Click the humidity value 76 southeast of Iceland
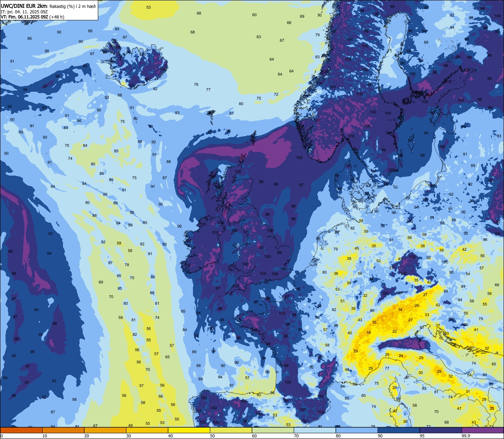This screenshot has width=504, height=439. tap(196, 85)
